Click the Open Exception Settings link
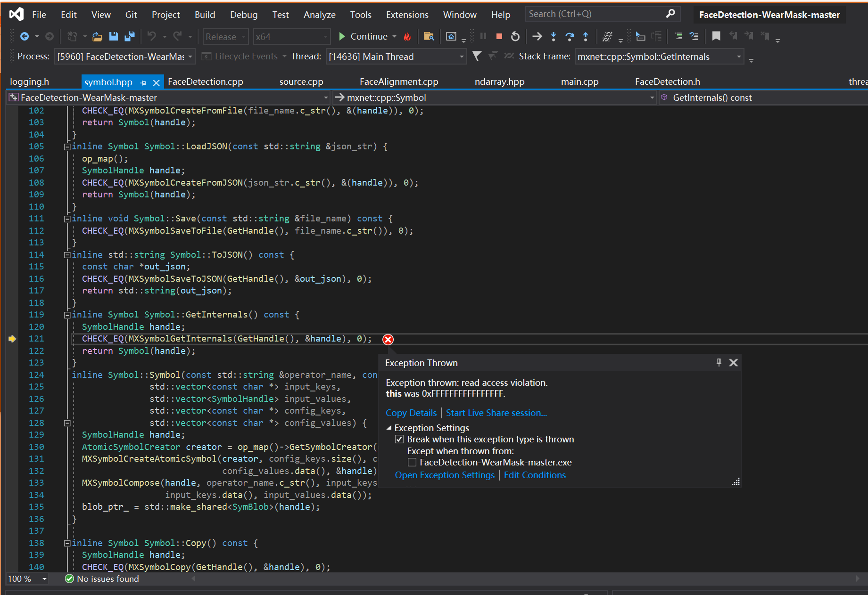The height and width of the screenshot is (595, 868). click(445, 475)
